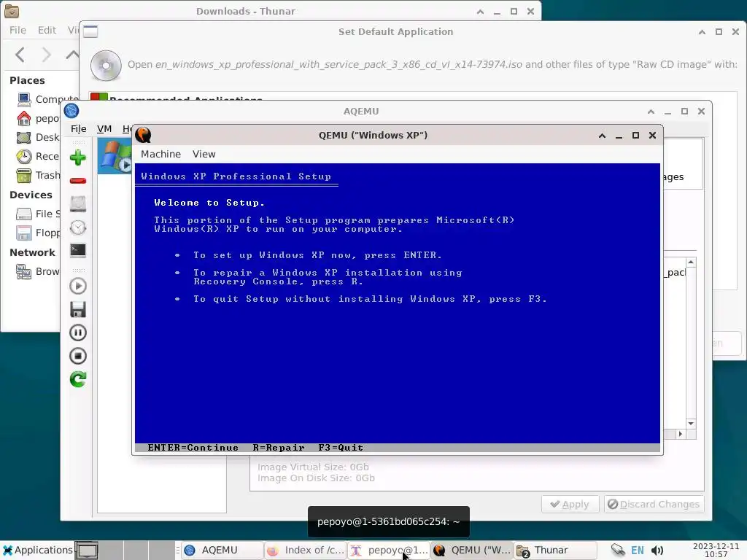Screen dimensions: 747x560
Task: Click Discard Changes button in AQEMU
Action: click(x=654, y=505)
